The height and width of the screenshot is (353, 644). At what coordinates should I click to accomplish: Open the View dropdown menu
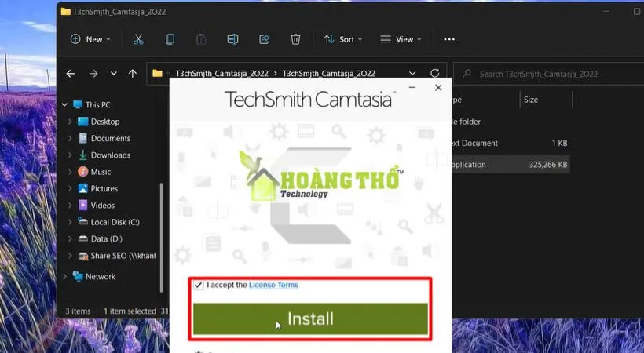401,39
